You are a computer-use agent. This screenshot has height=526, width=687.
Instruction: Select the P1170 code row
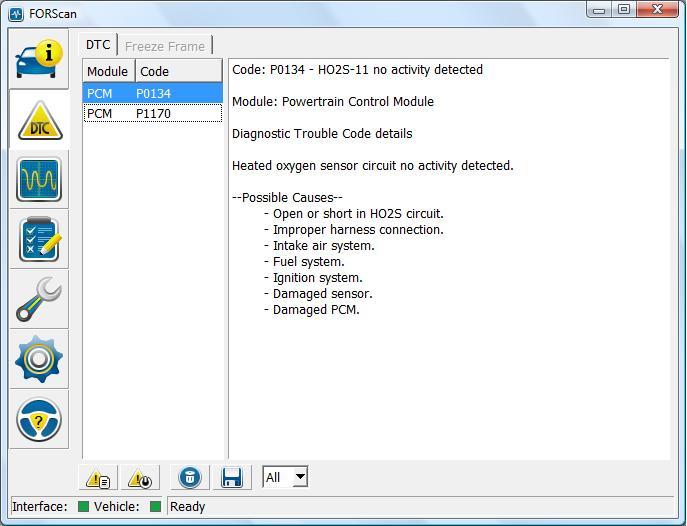152,114
